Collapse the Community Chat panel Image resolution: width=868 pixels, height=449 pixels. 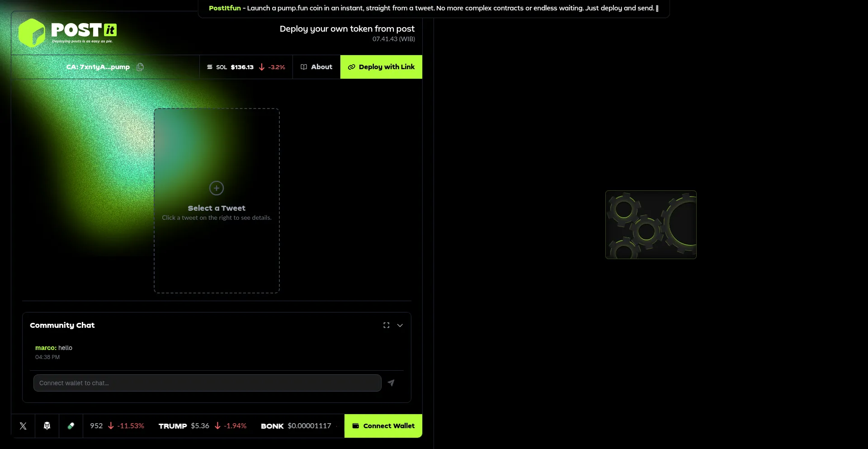point(400,325)
